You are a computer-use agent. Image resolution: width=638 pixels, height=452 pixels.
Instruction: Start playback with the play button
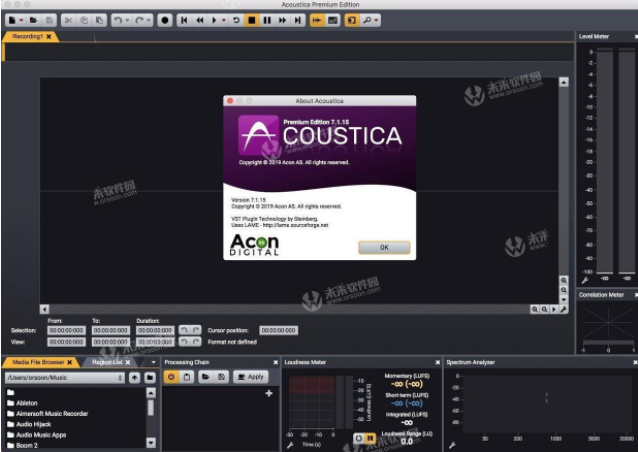tap(214, 20)
